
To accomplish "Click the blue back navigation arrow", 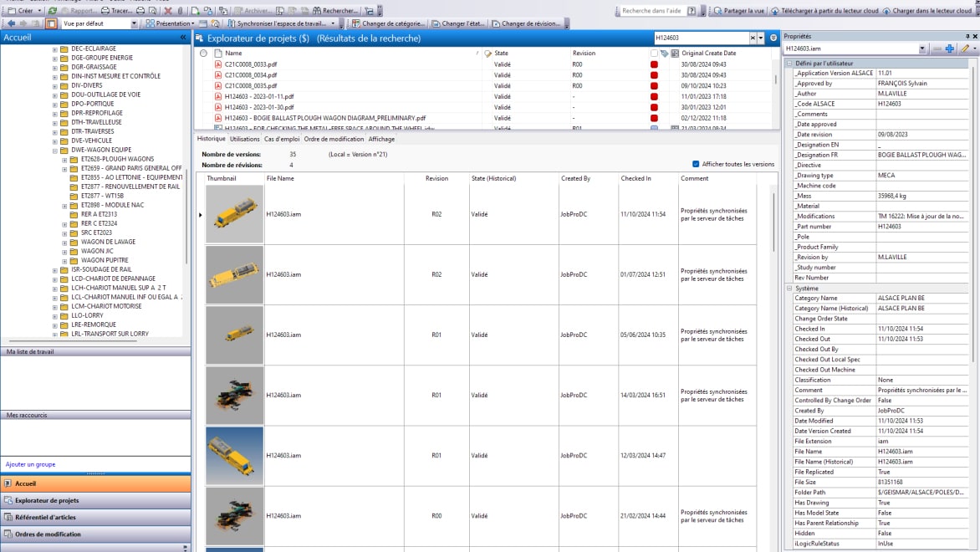I will 11,24.
